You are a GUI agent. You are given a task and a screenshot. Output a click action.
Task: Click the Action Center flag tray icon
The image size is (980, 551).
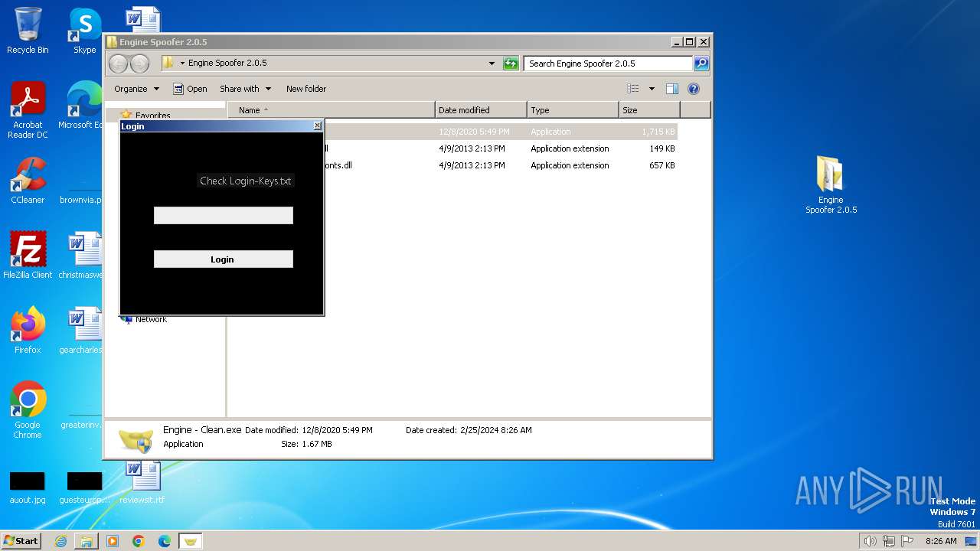click(908, 541)
